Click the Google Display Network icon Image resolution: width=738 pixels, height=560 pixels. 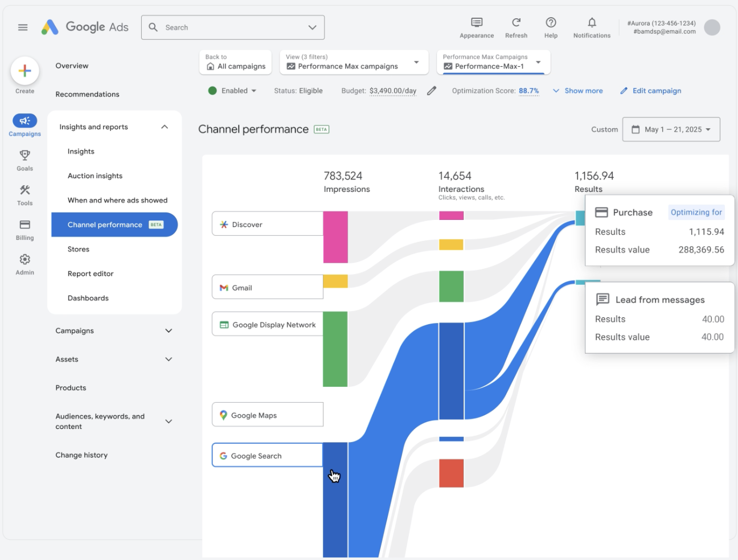click(224, 325)
